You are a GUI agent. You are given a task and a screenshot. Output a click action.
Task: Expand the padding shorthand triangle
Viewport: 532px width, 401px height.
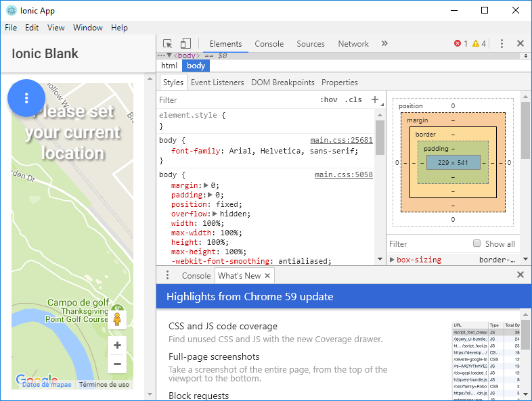210,195
